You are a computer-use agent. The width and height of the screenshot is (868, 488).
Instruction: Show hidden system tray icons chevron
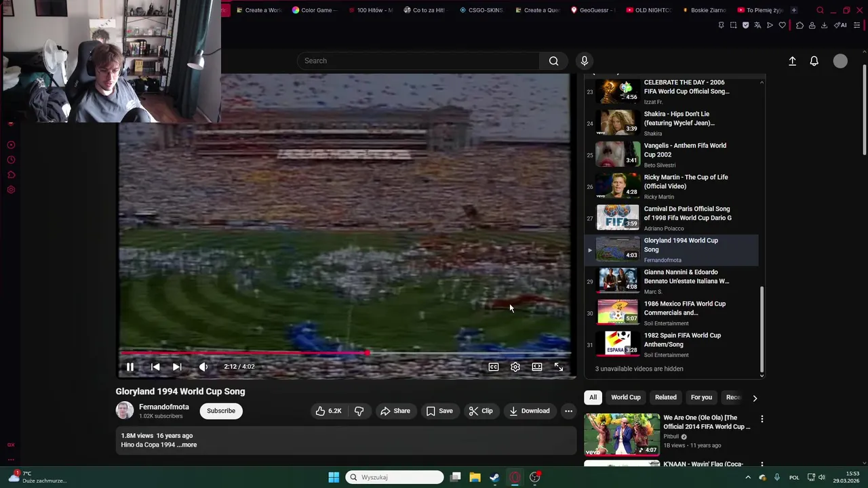pos(748,477)
